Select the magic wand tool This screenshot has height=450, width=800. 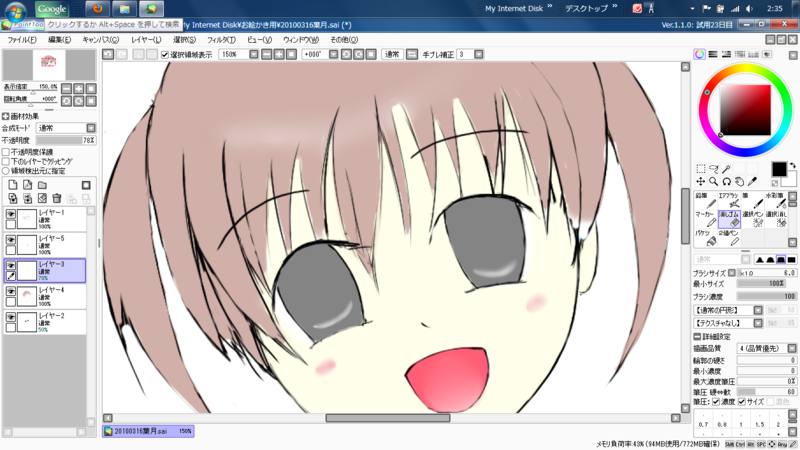point(727,169)
